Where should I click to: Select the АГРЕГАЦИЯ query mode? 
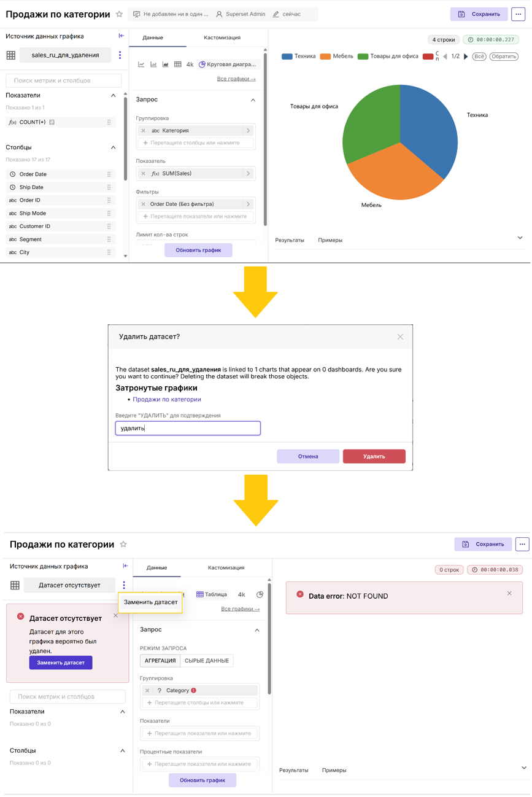(160, 661)
